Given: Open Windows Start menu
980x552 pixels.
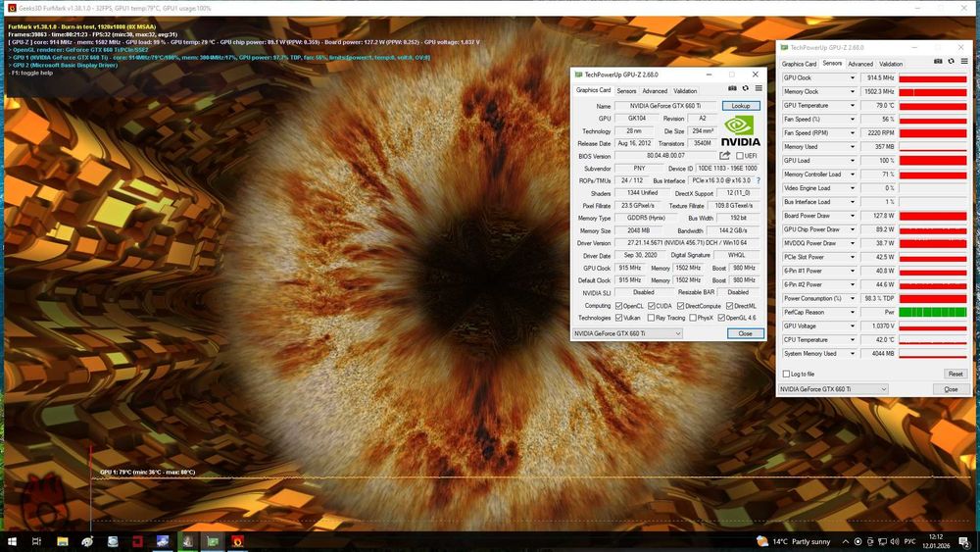Looking at the screenshot, I should (11, 541).
